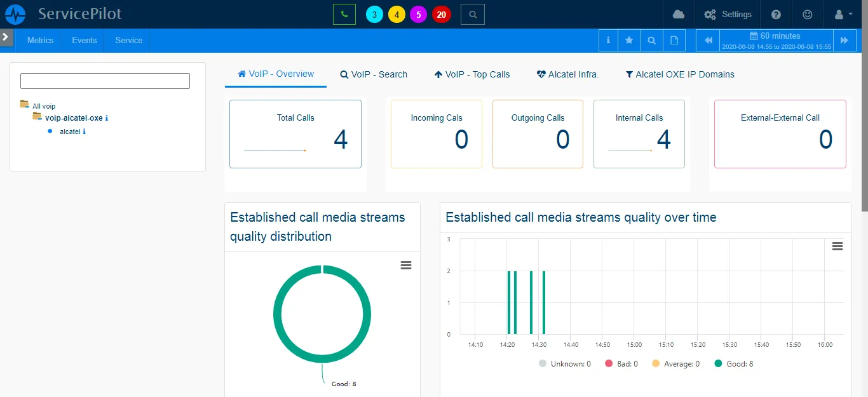Expand the left sidebar panel arrow
The image size is (868, 397).
6,37
